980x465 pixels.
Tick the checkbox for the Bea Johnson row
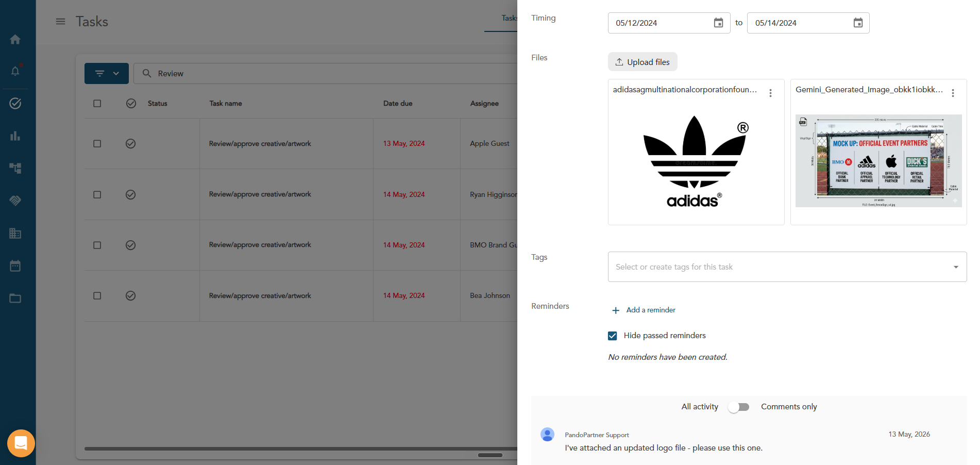tap(97, 295)
